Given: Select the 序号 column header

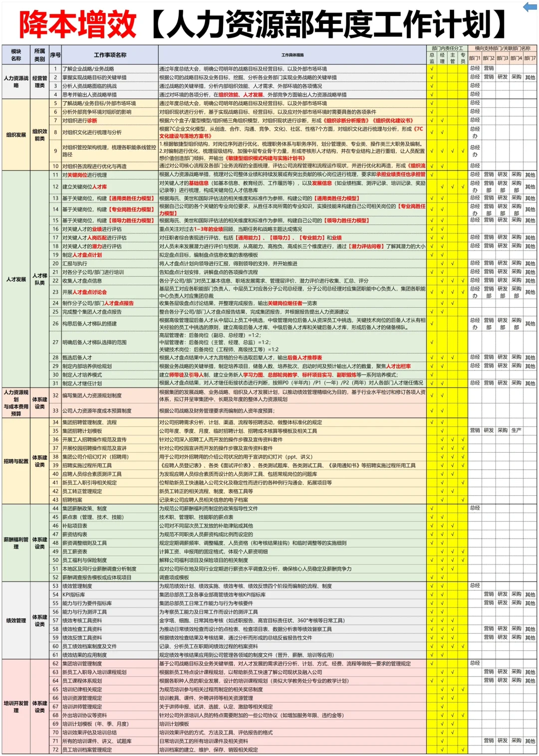Looking at the screenshot, I should 55,55.
